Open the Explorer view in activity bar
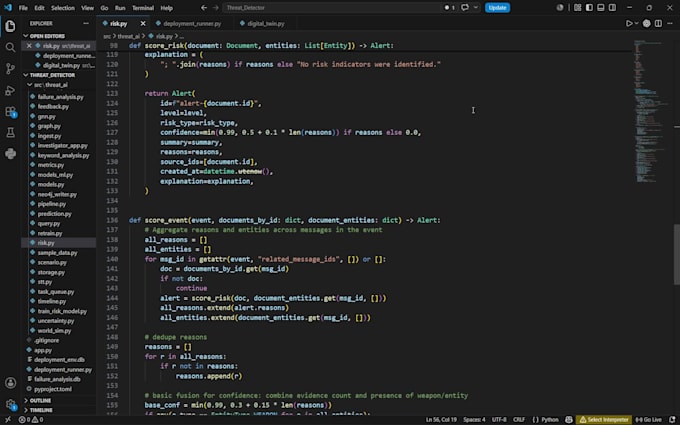The image size is (680, 425). 10,26
